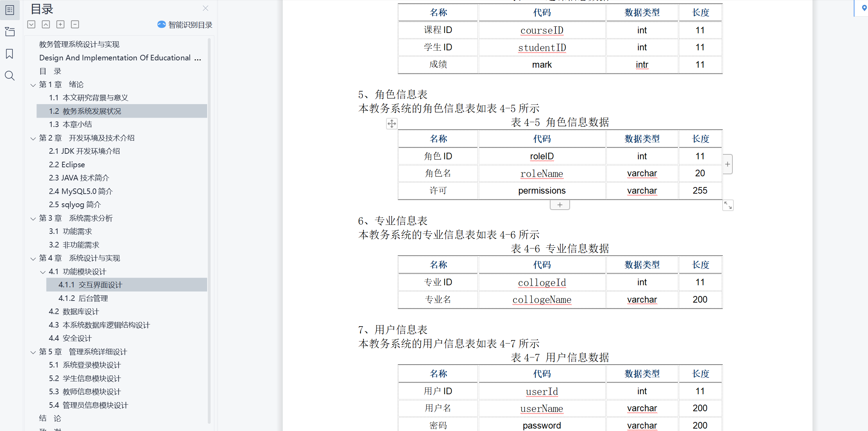
Task: Click the collapse all levels icon
Action: click(46, 24)
